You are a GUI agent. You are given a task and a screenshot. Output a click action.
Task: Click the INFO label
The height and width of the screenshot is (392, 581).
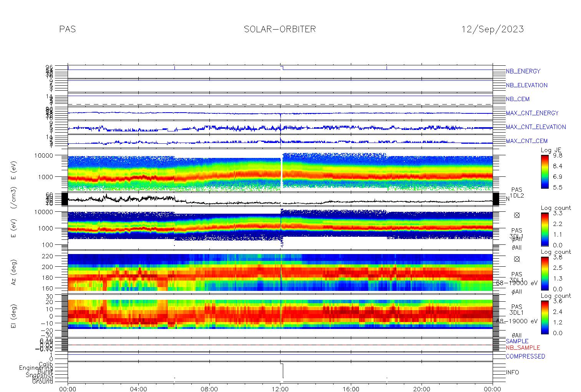click(512, 372)
